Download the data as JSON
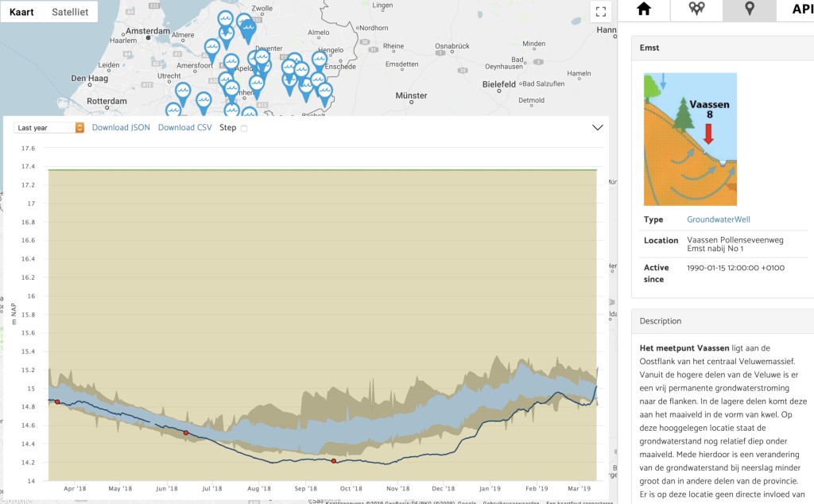The image size is (814, 504). tap(121, 127)
